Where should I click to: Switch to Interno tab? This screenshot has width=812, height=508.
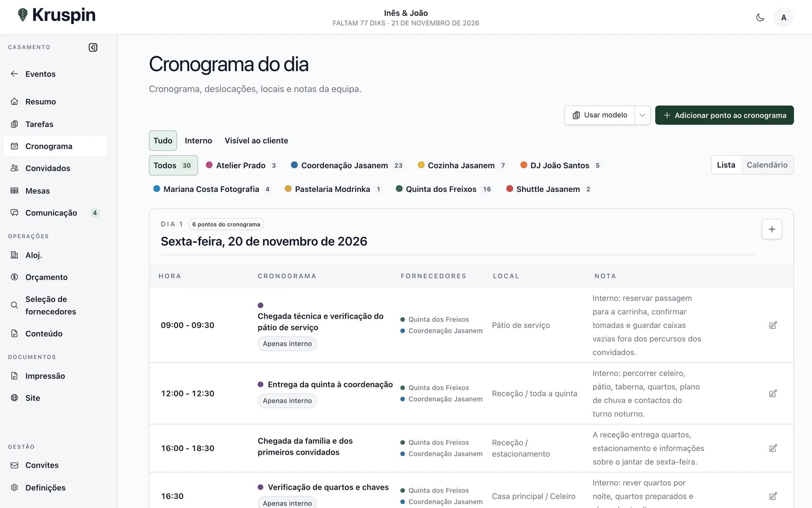coord(198,141)
